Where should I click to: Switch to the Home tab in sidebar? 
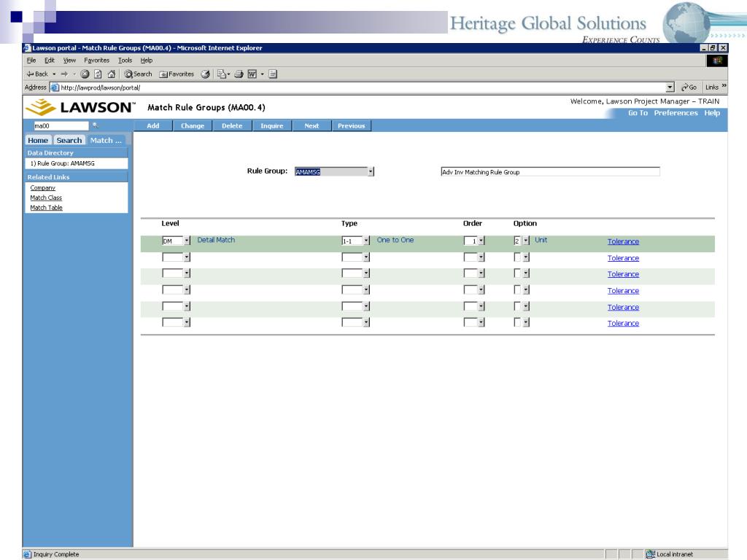38,140
